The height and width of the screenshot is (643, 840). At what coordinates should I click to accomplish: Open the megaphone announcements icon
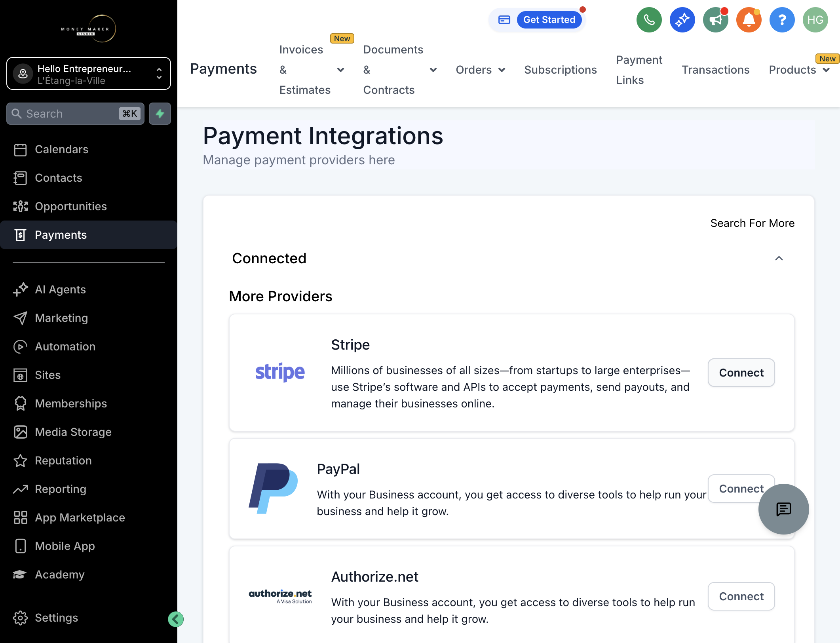715,20
